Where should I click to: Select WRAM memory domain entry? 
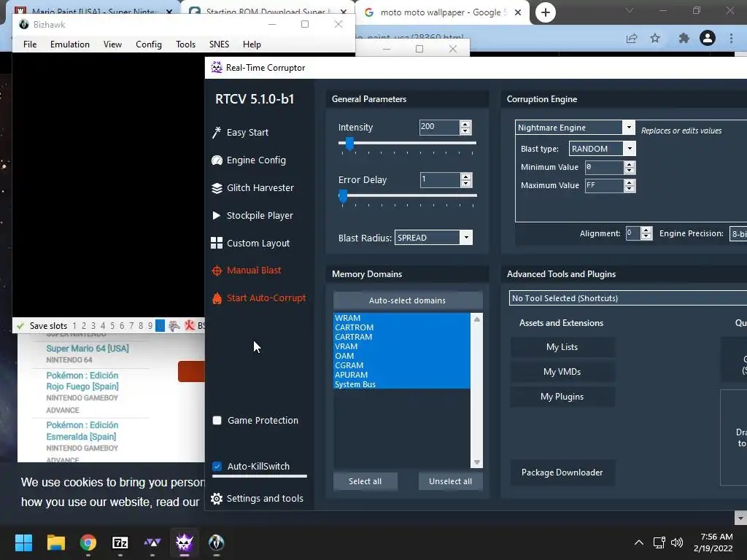tap(402, 318)
